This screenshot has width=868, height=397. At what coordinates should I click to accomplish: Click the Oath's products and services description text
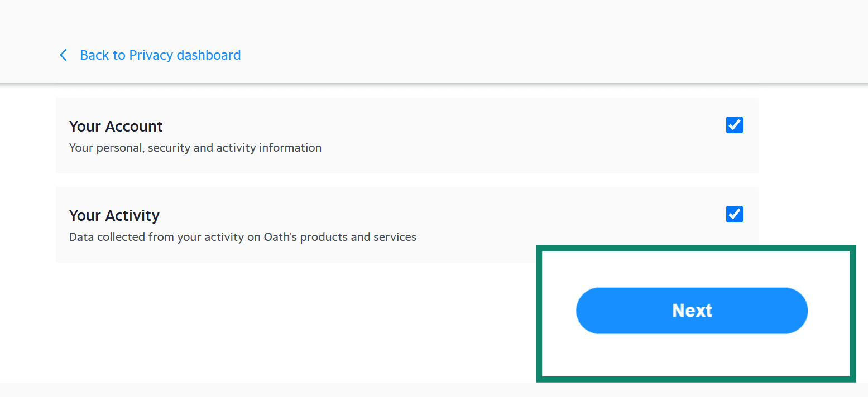(242, 236)
